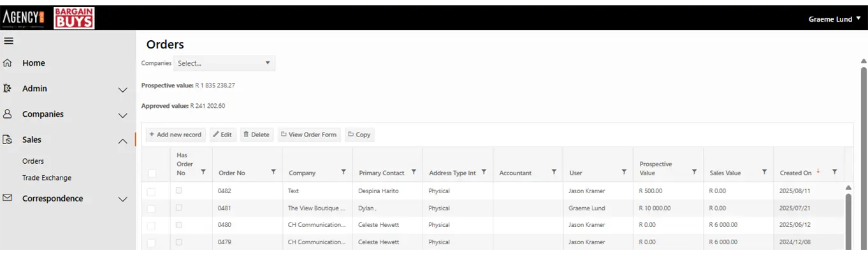This screenshot has height=255, width=868.
Task: Click the Bargain Buys logo
Action: pos(74,18)
